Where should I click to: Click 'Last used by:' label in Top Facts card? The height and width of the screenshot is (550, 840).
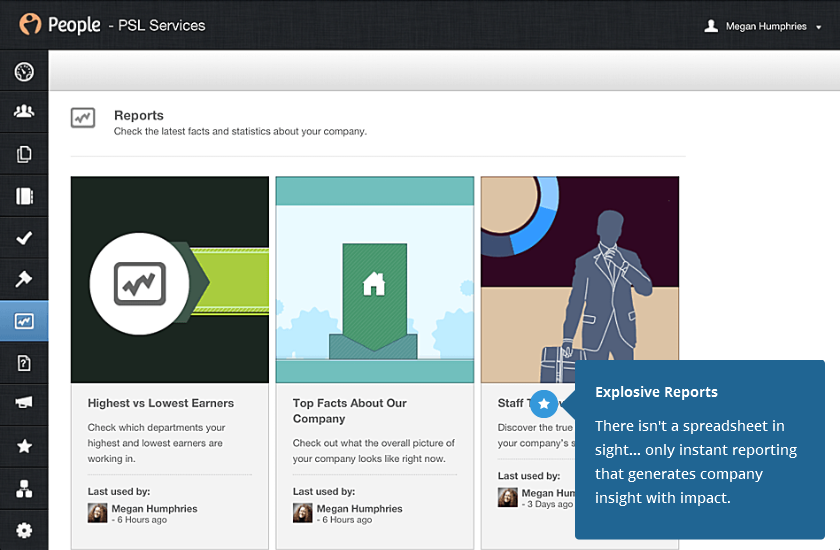point(324,491)
